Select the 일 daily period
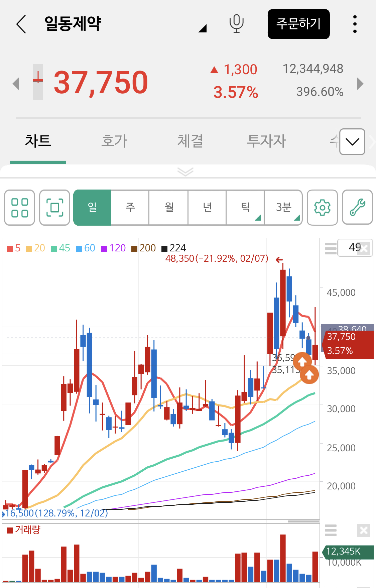This screenshot has height=588, width=376. point(92,208)
